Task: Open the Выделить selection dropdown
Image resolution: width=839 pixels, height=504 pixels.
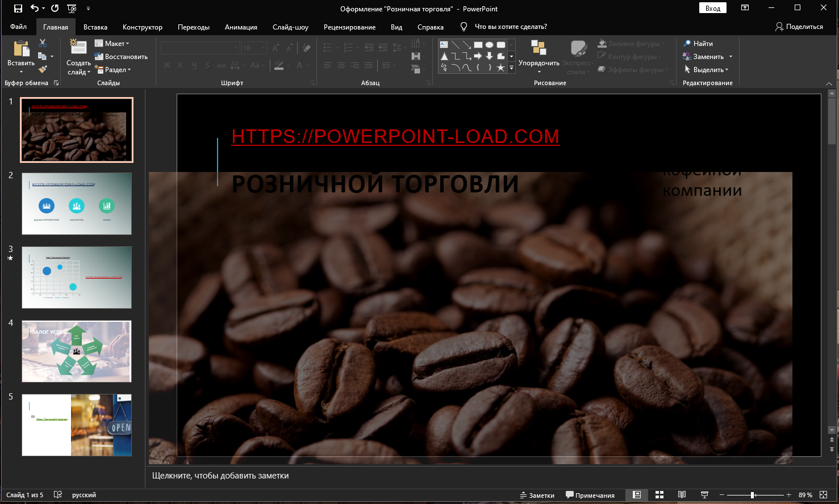Action: tap(706, 69)
